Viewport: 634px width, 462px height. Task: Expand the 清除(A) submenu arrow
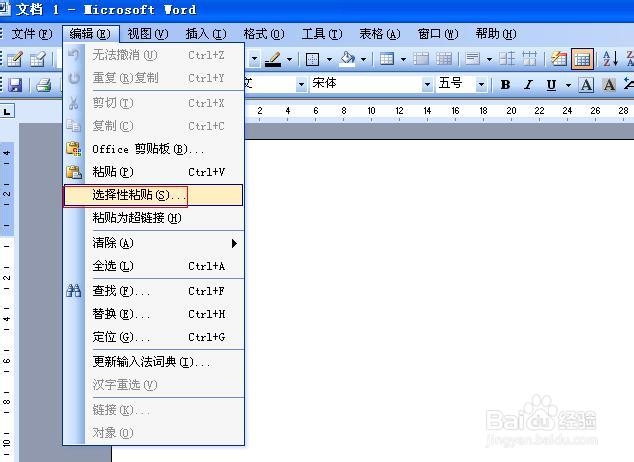(234, 243)
